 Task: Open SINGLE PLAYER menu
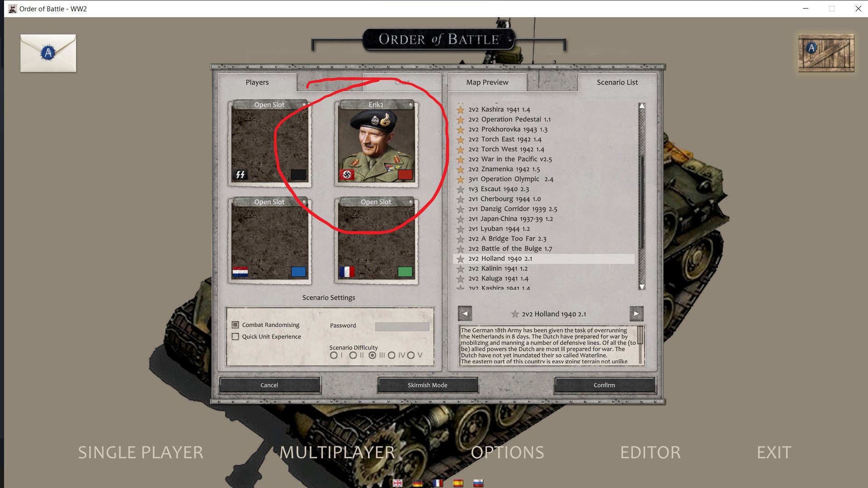point(141,452)
